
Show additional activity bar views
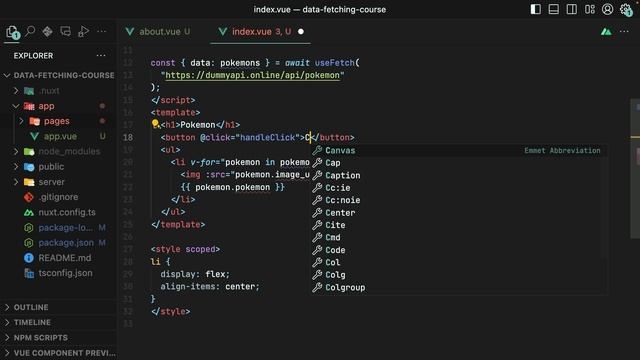pyautogui.click(x=101, y=31)
